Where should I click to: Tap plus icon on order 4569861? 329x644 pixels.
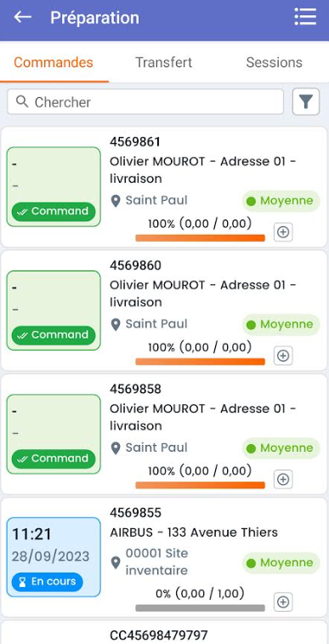(283, 232)
